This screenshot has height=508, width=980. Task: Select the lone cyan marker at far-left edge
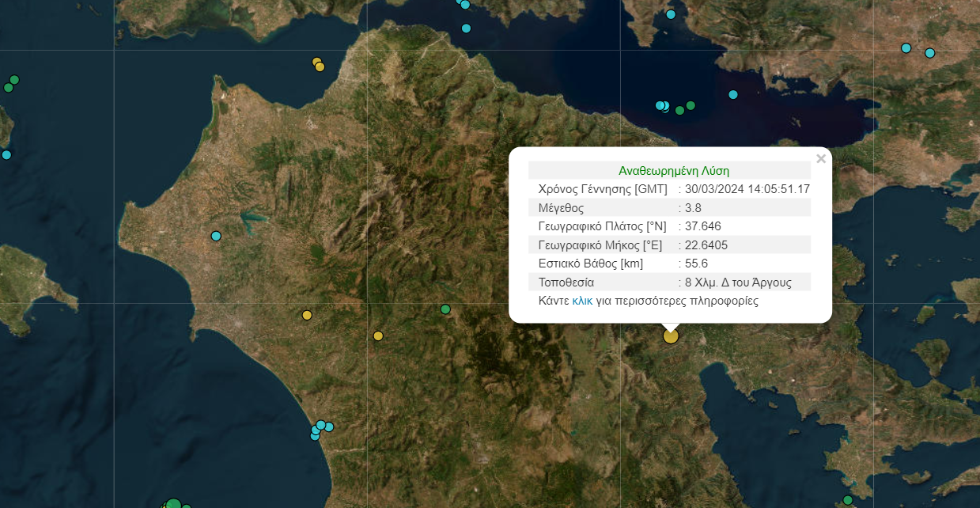[6, 154]
